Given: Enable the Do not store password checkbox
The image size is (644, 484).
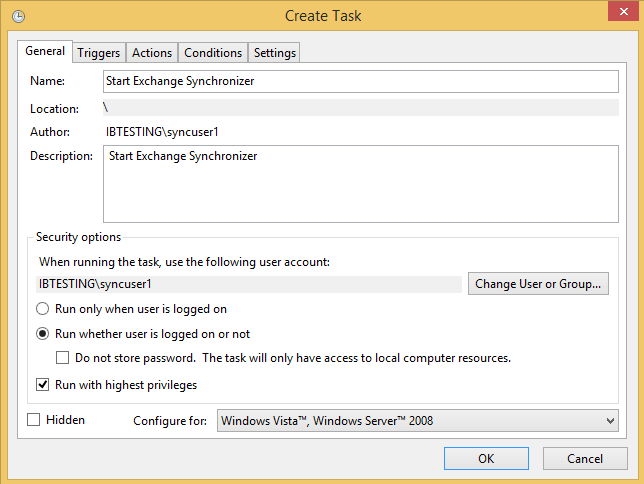Looking at the screenshot, I should 62,358.
